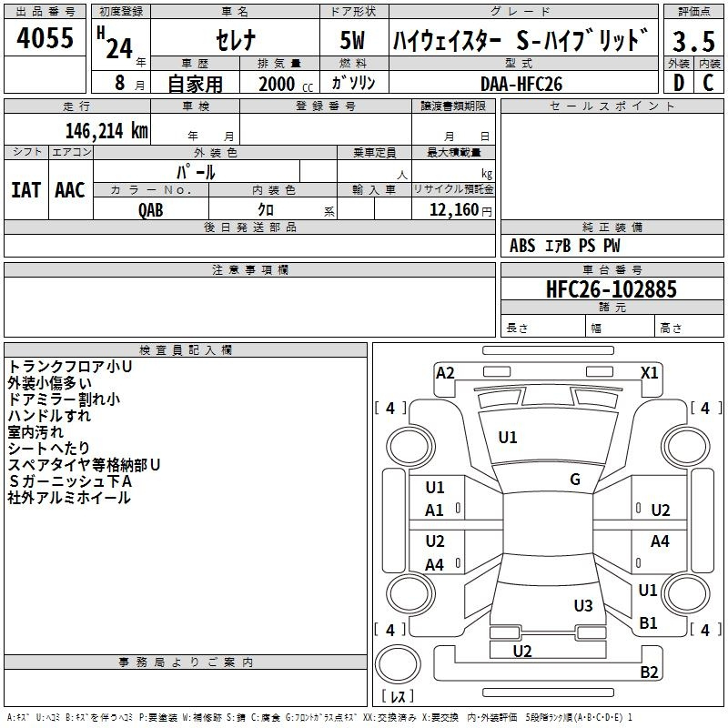Image resolution: width=728 pixels, height=728 pixels.
Task: Select the model code DAA-HFC26
Action: (521, 84)
